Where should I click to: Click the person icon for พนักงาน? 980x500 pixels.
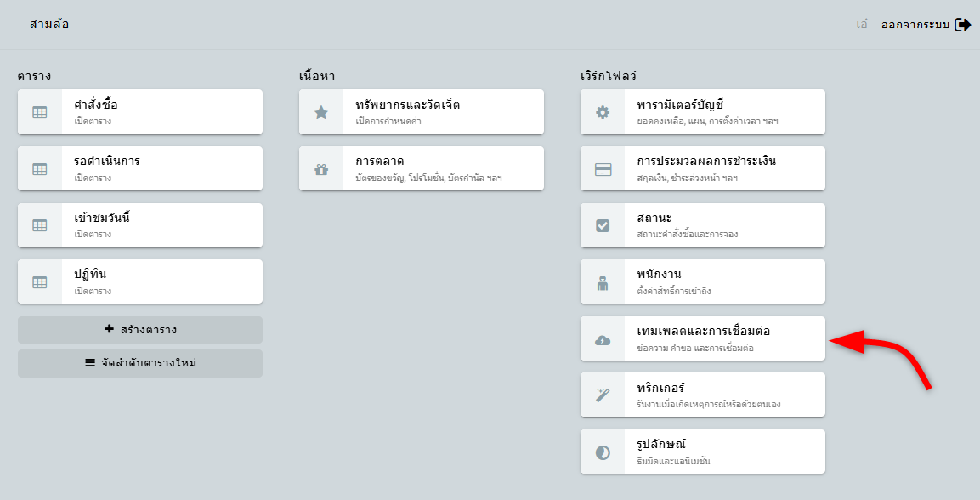tap(603, 282)
